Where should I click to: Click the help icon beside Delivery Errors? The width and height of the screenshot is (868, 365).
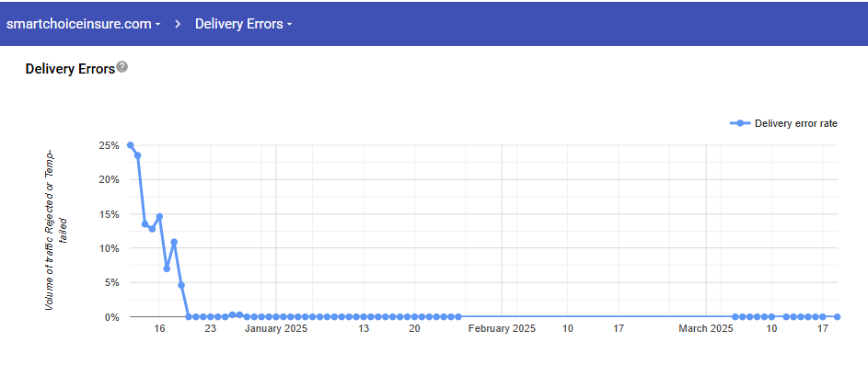point(122,67)
